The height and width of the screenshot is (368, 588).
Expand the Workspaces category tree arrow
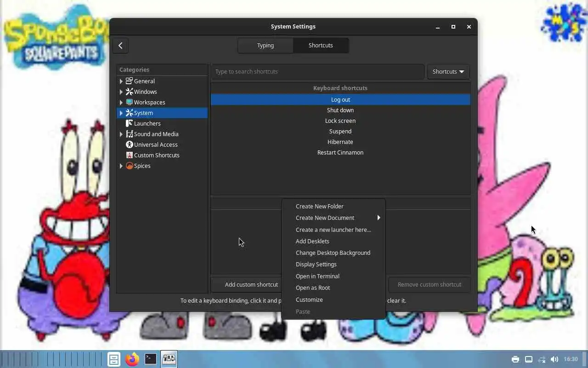[121, 102]
